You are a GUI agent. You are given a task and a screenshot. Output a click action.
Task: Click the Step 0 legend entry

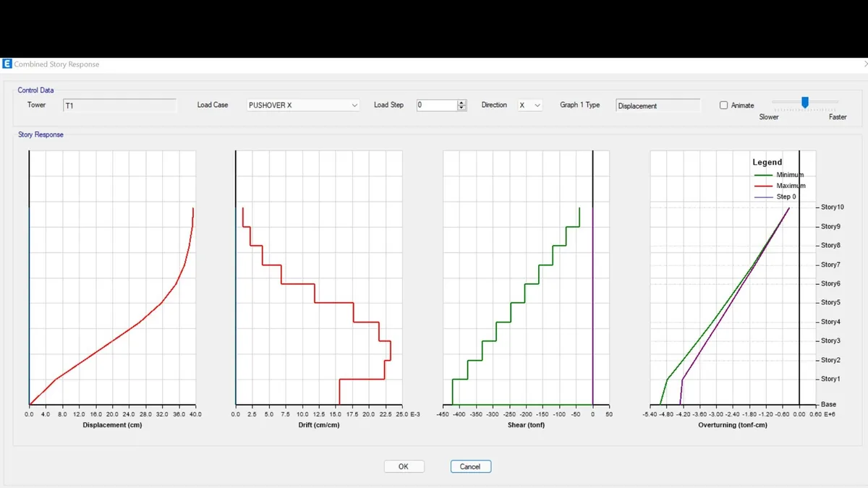coord(775,197)
